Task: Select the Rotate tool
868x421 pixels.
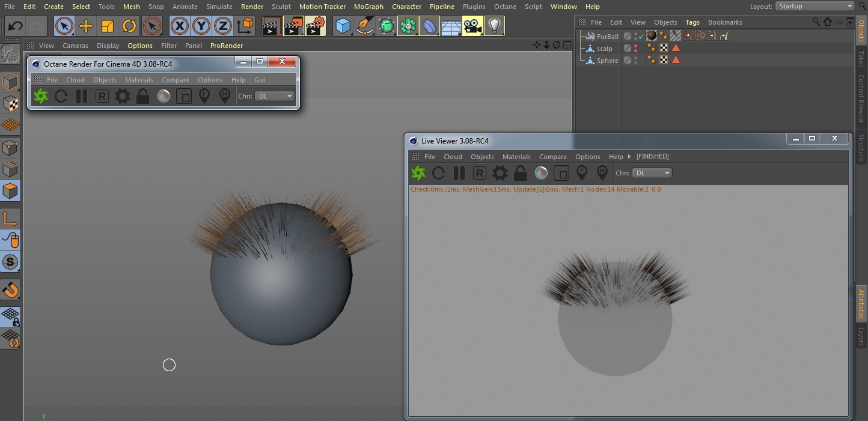Action: pyautogui.click(x=129, y=26)
